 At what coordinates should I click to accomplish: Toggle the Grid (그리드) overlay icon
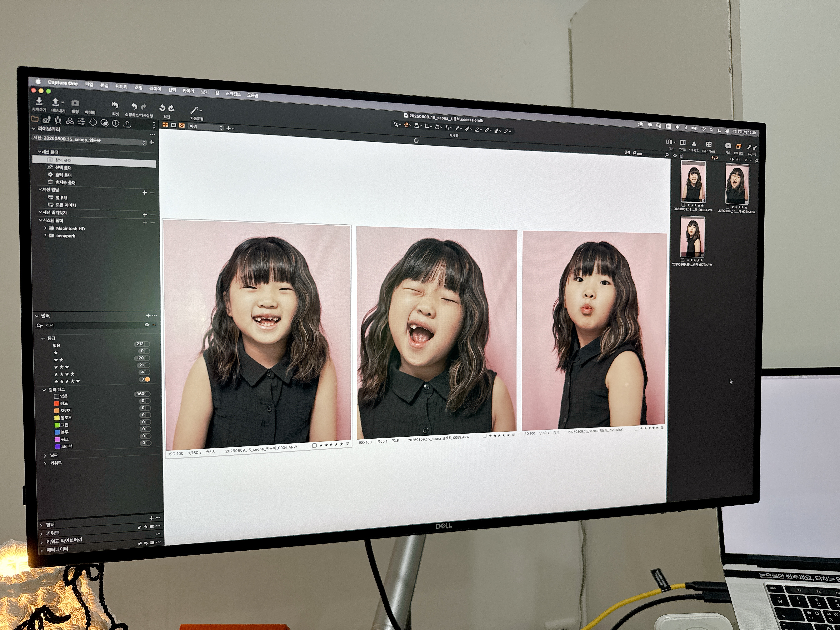pos(682,143)
